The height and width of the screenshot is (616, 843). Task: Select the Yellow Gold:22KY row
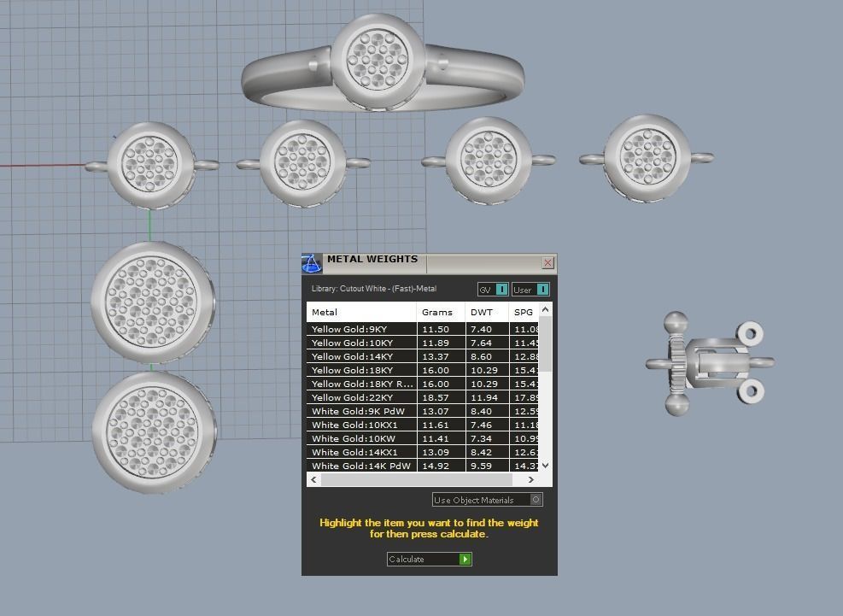click(x=423, y=397)
